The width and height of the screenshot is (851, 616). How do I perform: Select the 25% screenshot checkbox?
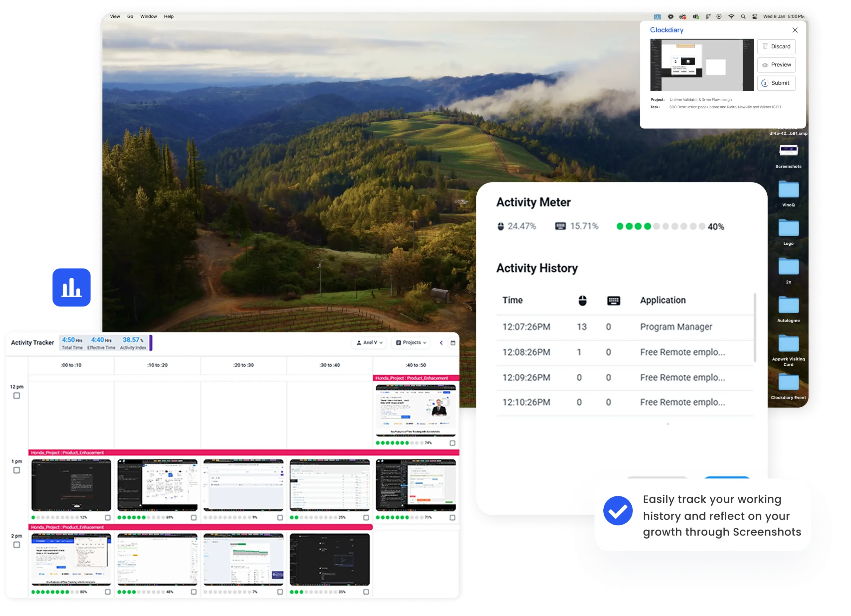coord(366,517)
